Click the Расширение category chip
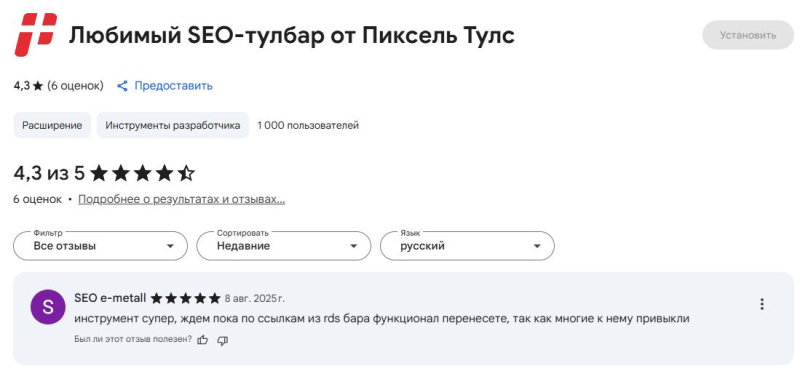800x371 pixels. pyautogui.click(x=52, y=125)
